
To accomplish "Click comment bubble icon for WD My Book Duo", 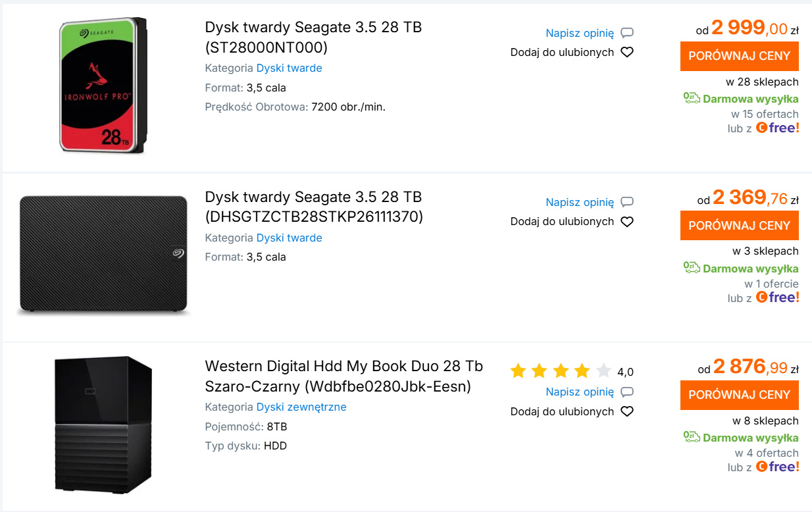I will (627, 392).
